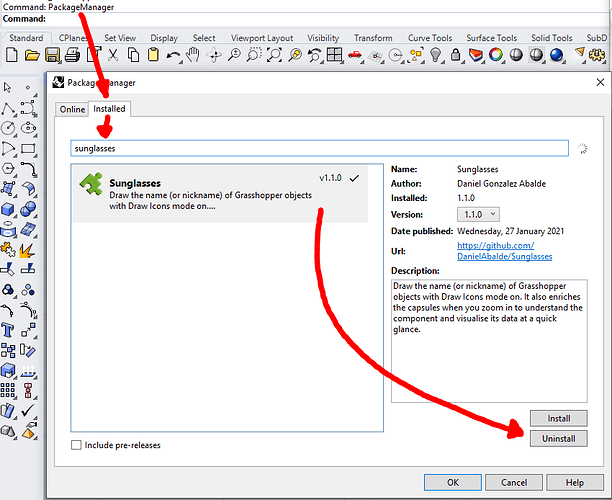This screenshot has height=500, width=612.
Task: Click the Zoom Selected icon
Action: pyautogui.click(x=295, y=55)
